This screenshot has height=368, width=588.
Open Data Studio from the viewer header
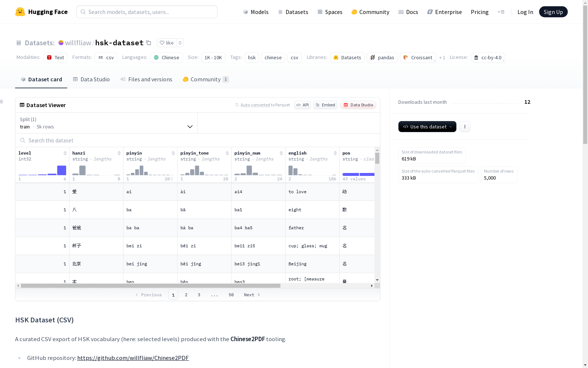[358, 105]
